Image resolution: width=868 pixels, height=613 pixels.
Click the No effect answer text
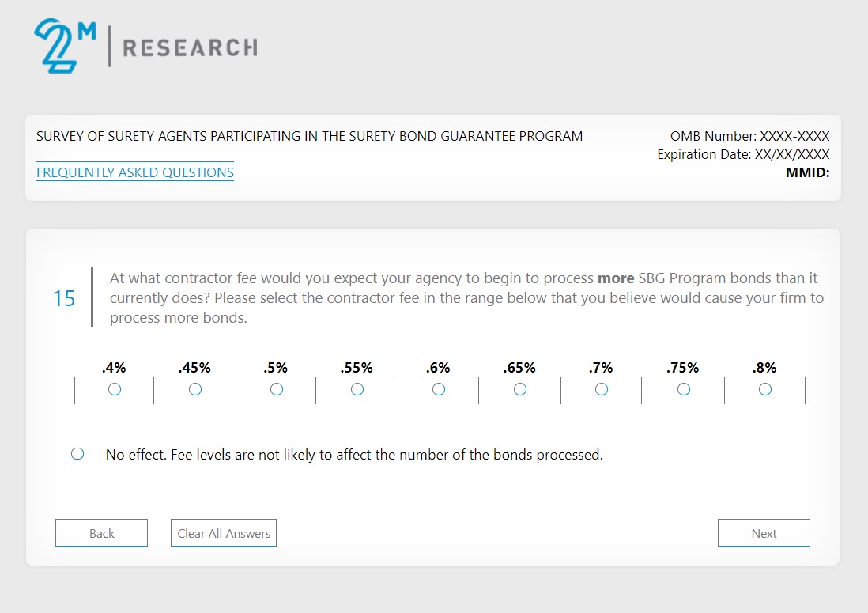pos(354,455)
